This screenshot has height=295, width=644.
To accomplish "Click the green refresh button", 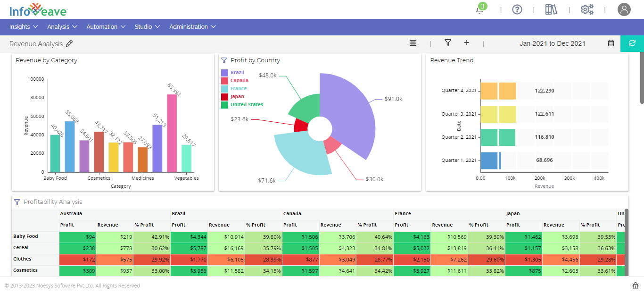I will coord(632,43).
